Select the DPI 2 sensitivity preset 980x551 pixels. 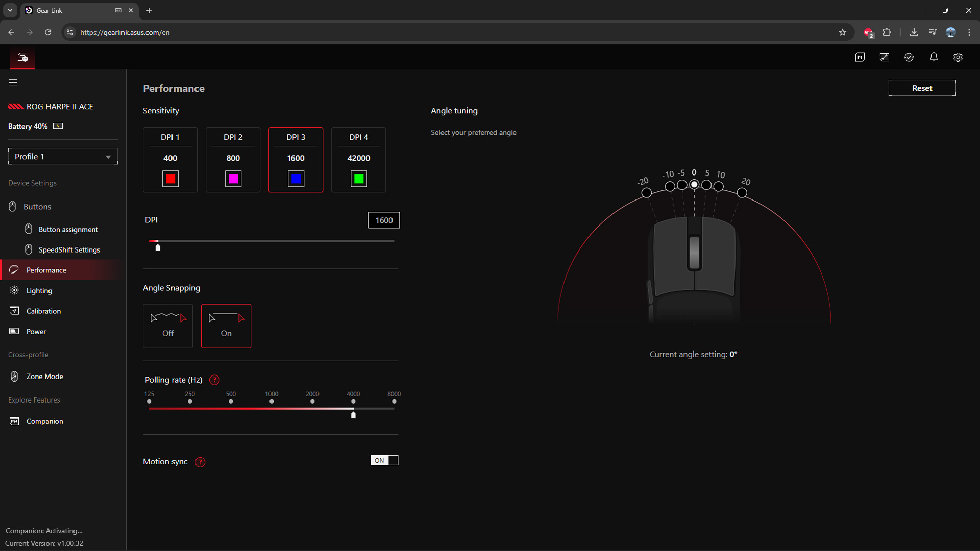click(x=233, y=159)
